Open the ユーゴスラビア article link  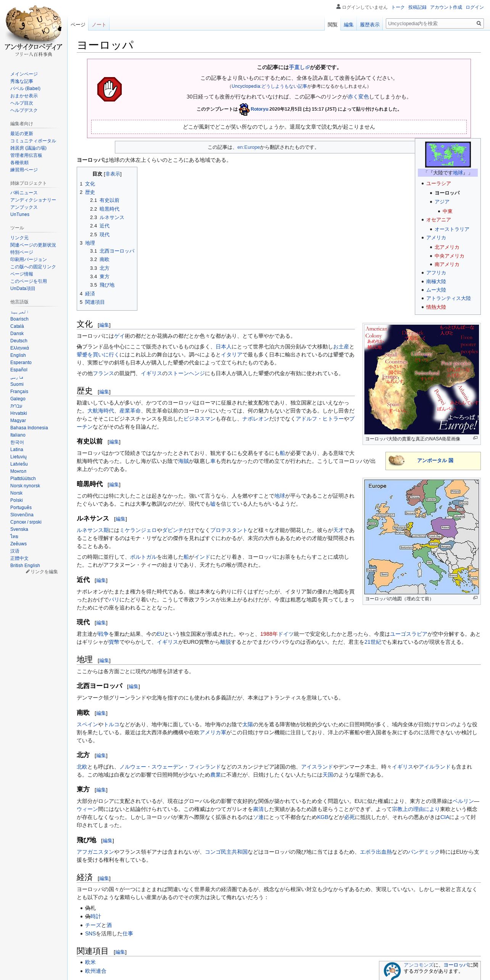408,634
